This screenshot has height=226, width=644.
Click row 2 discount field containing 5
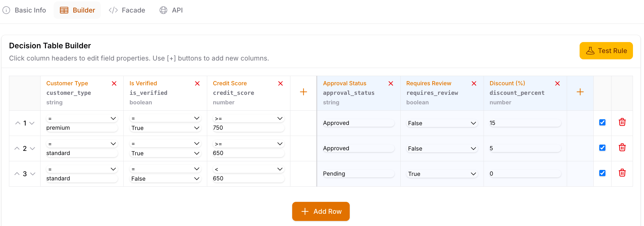pos(525,148)
